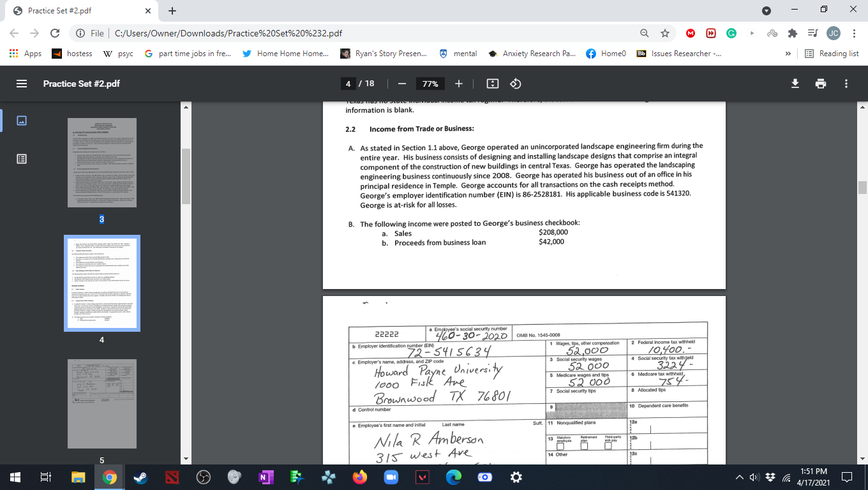Open the media control icon in toolbar
The height and width of the screenshot is (490, 868).
pyautogui.click(x=812, y=33)
